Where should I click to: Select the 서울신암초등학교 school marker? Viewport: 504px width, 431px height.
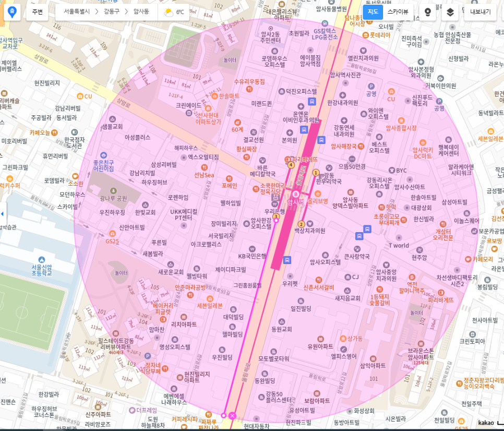click(x=41, y=260)
